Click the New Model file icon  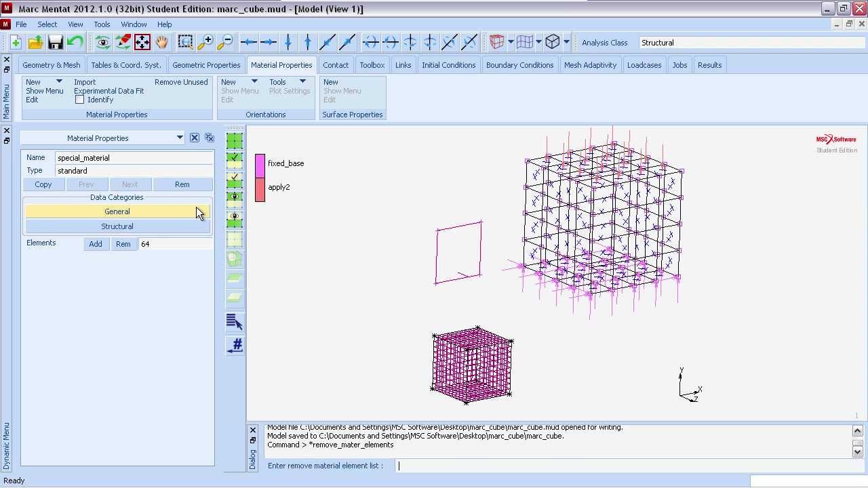(16, 42)
